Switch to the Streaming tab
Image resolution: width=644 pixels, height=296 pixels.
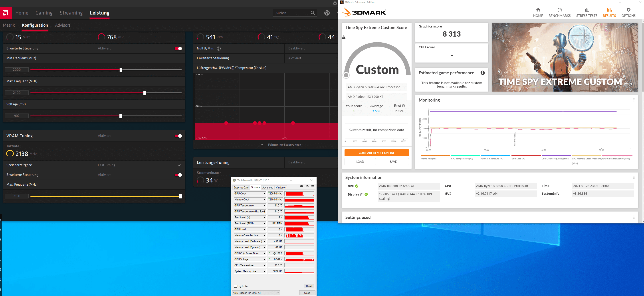click(x=71, y=13)
